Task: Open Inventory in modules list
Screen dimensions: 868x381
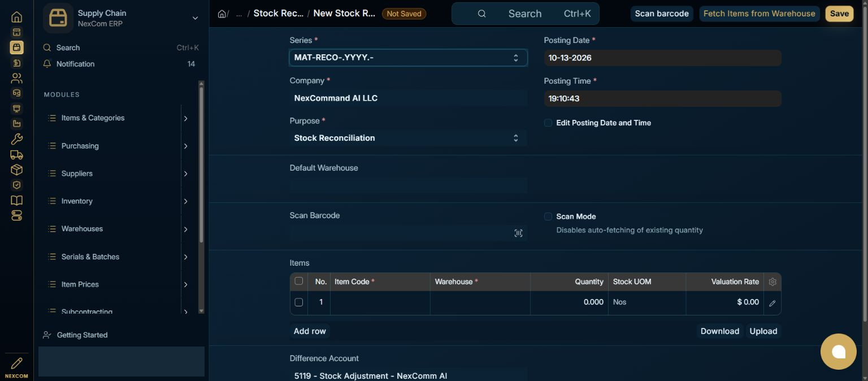Action: pos(77,201)
